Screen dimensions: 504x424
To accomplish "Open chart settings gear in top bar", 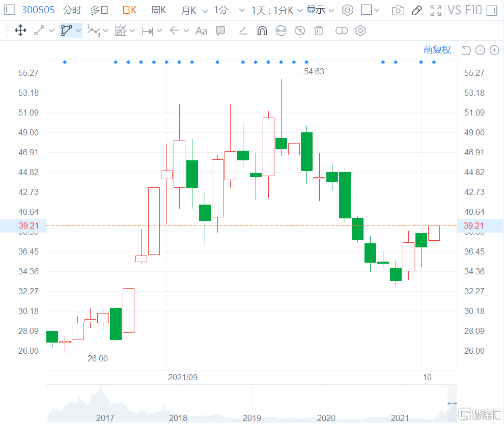I will click(x=348, y=10).
